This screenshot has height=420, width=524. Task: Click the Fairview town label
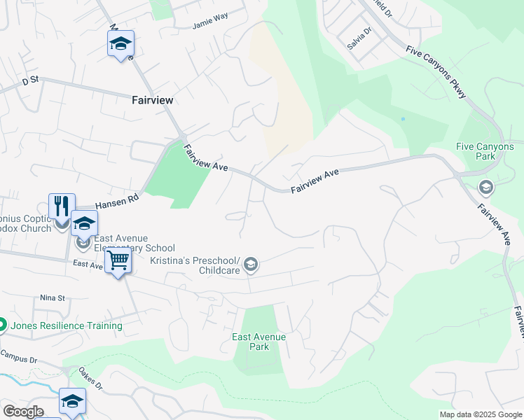tap(153, 100)
